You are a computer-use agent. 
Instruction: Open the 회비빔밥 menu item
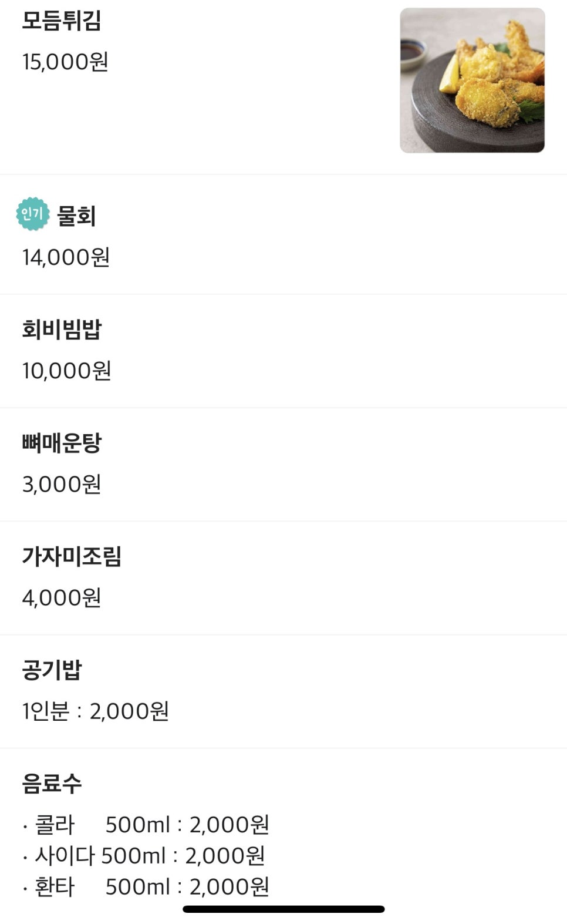62,329
